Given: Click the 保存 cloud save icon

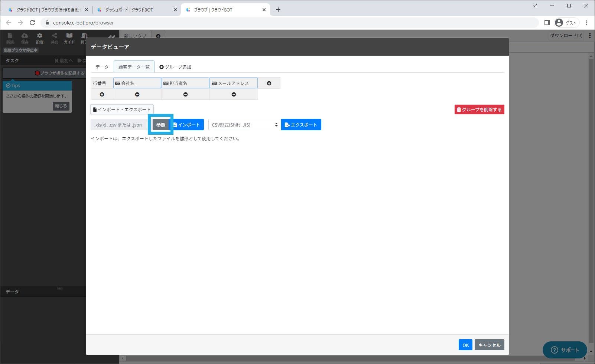Looking at the screenshot, I should [x=25, y=37].
